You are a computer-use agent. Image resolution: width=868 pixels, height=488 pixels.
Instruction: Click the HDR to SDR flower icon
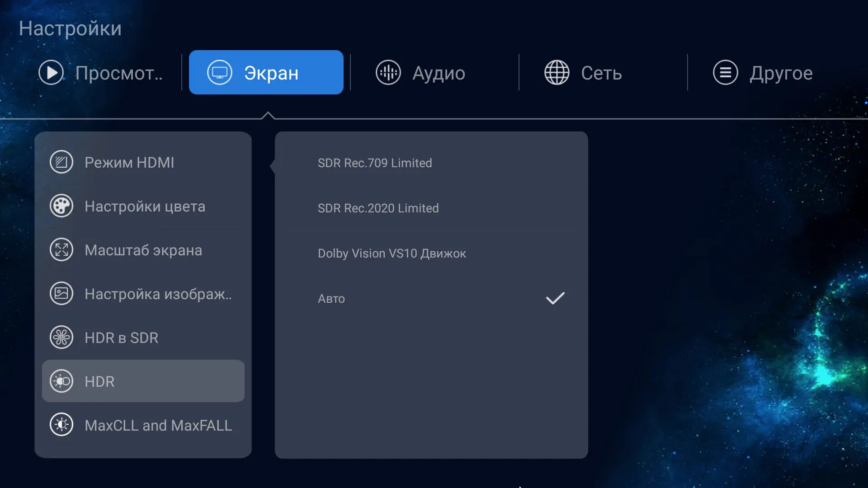click(61, 338)
